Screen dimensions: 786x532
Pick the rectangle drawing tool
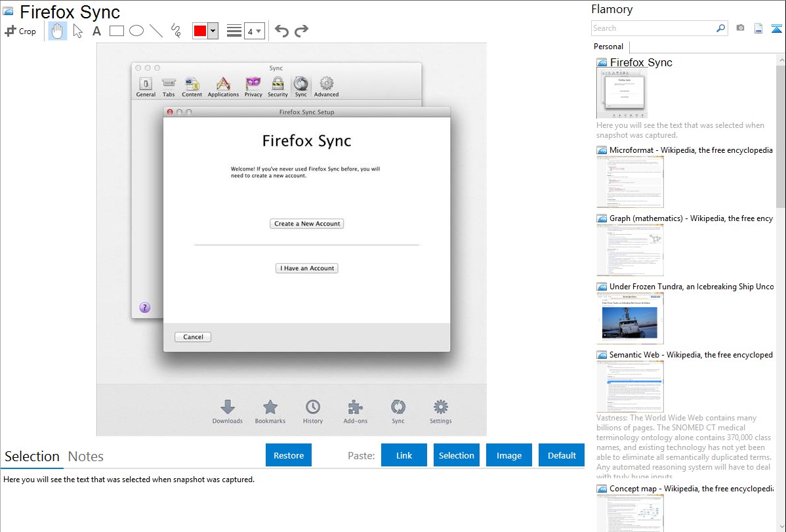(x=116, y=31)
